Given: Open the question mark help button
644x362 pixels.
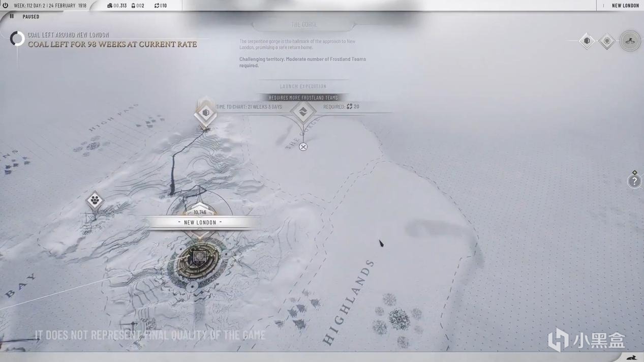Looking at the screenshot, I should coord(634,182).
